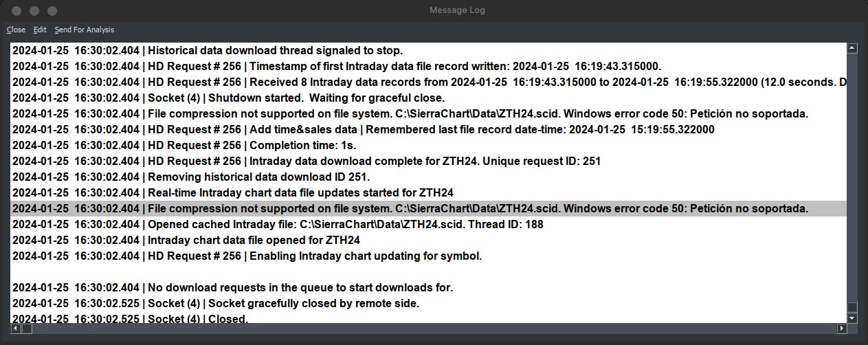Click the horizontal scrollbar right arrow

pos(841,329)
